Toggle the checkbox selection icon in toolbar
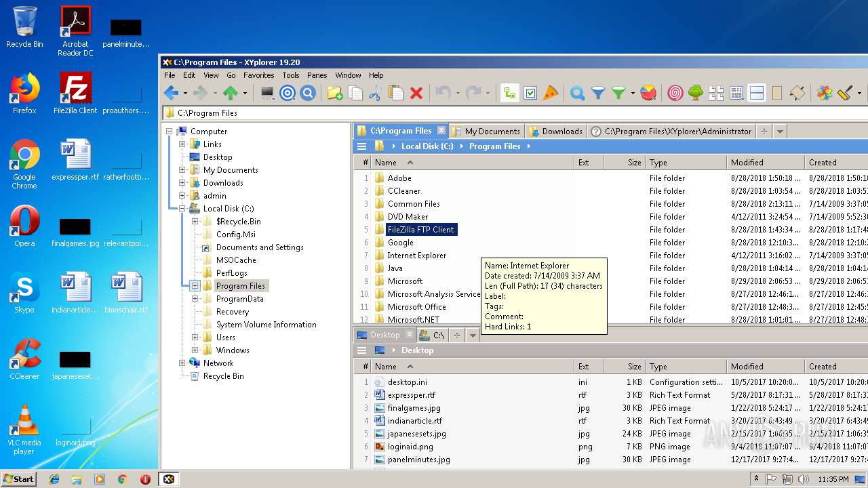This screenshot has width=868, height=488. click(530, 93)
